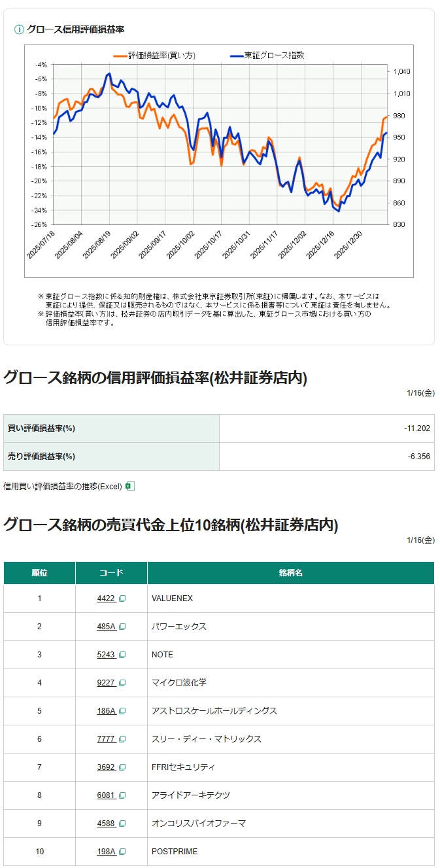Open the 信用買い評価損益率の推移(Excel) link
The image size is (440, 868).
point(63,486)
